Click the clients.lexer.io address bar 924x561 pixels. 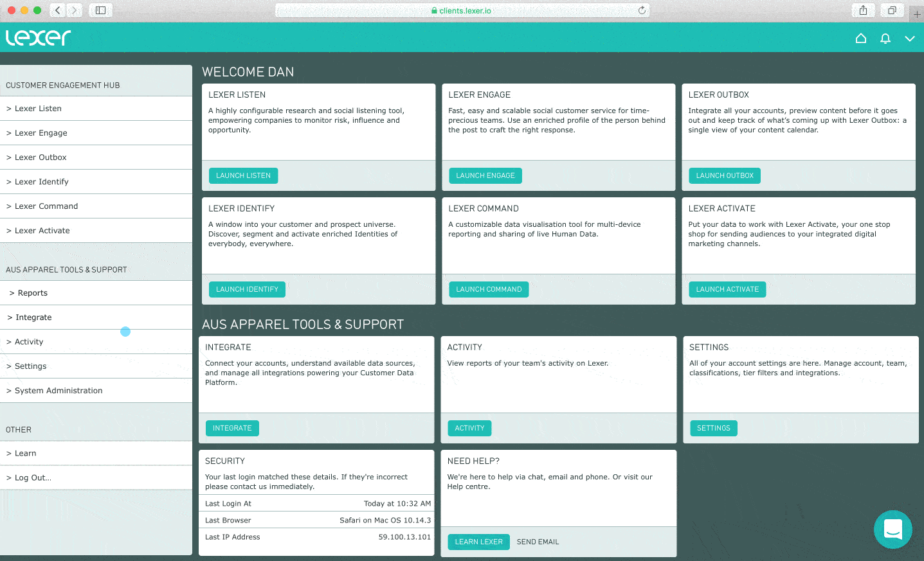[462, 10]
